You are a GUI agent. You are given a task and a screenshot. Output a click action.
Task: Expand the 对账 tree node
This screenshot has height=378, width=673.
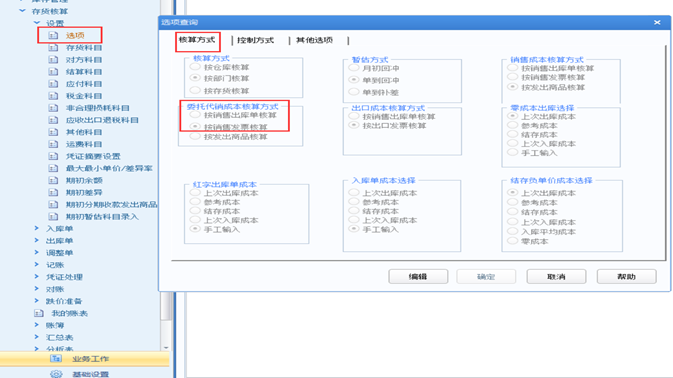click(x=37, y=289)
